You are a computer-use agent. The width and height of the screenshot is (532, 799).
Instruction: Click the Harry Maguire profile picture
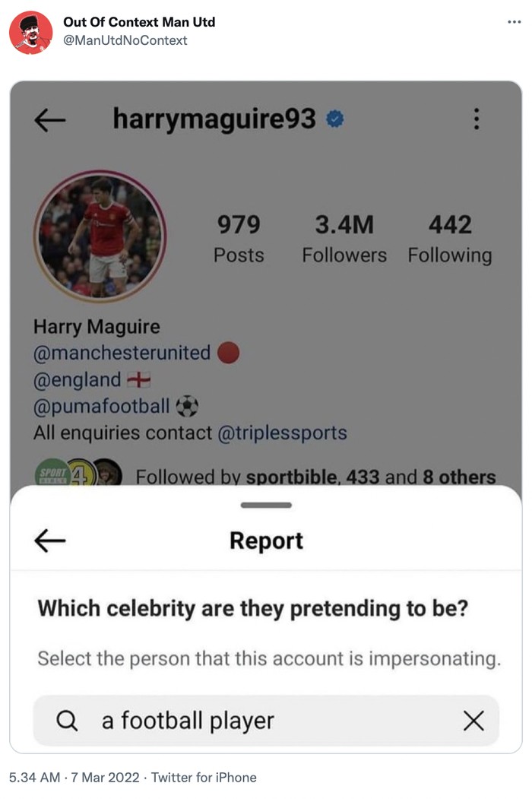click(x=100, y=236)
